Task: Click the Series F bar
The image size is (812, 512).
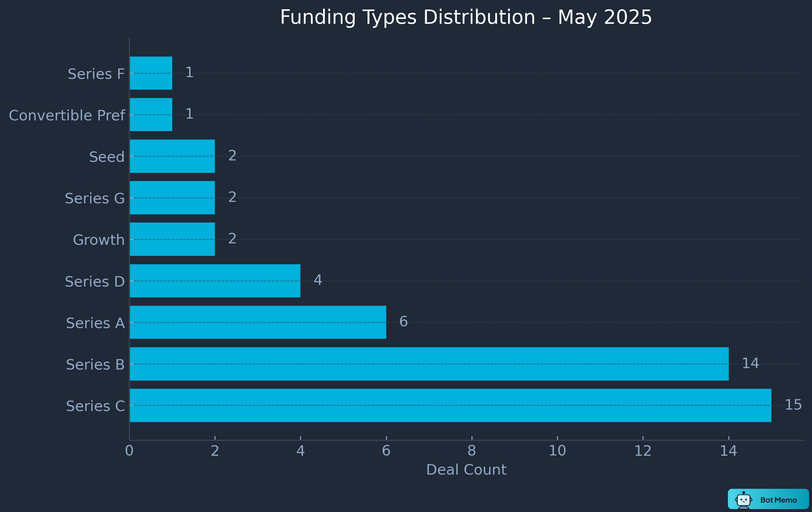Action: (151, 73)
